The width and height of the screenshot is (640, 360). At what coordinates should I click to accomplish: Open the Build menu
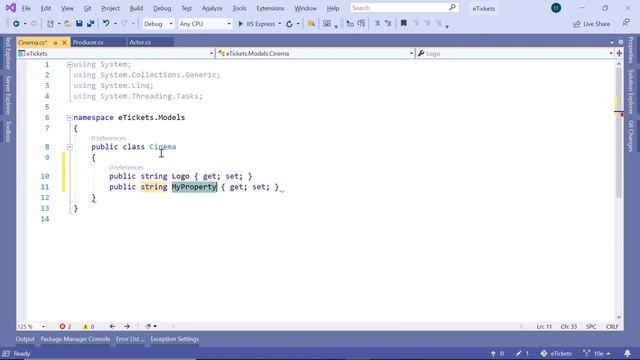[136, 8]
